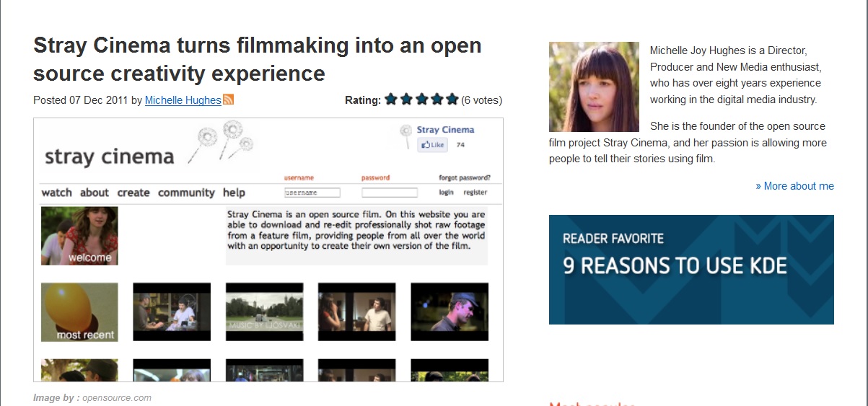Select the community menu item
This screenshot has width=868, height=406.
[186, 193]
